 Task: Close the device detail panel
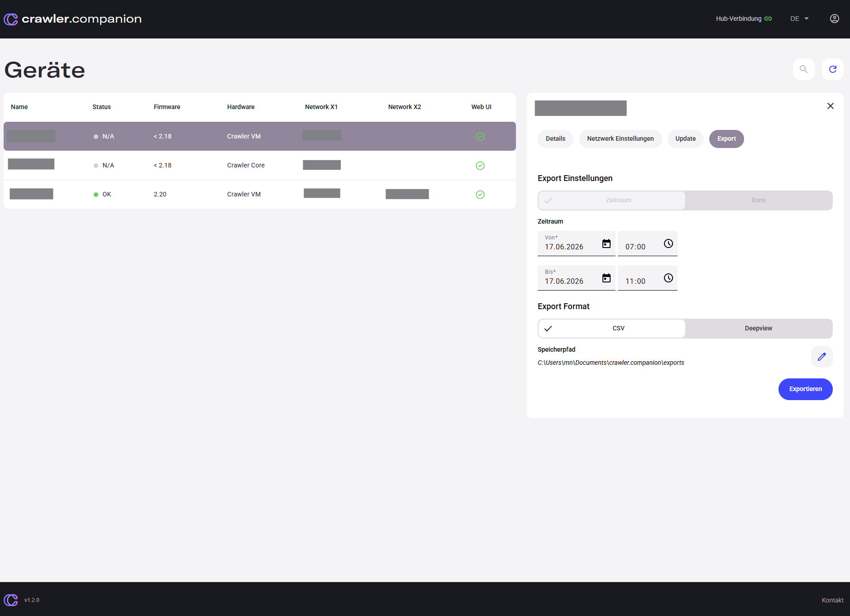830,106
